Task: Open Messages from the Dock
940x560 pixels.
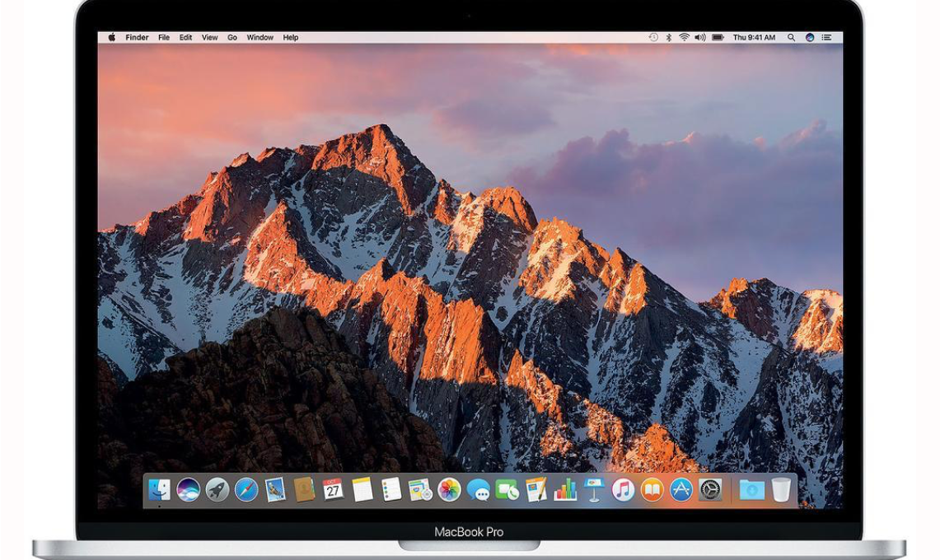Action: pyautogui.click(x=478, y=490)
